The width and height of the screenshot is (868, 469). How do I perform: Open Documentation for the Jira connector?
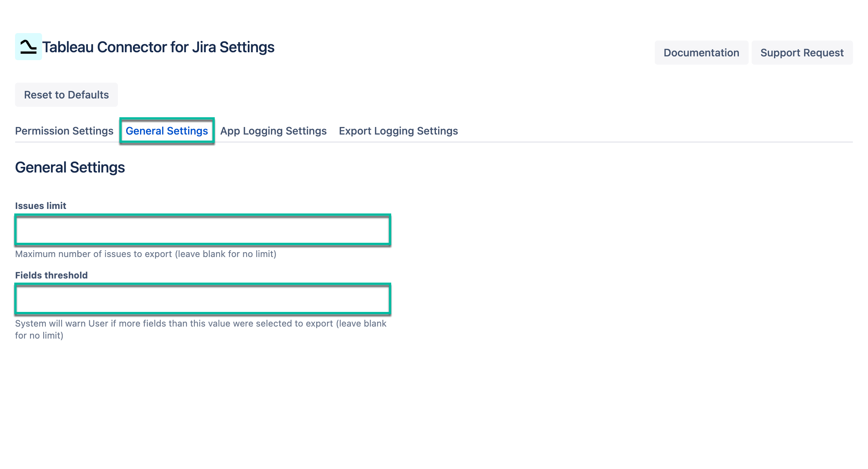coord(701,53)
